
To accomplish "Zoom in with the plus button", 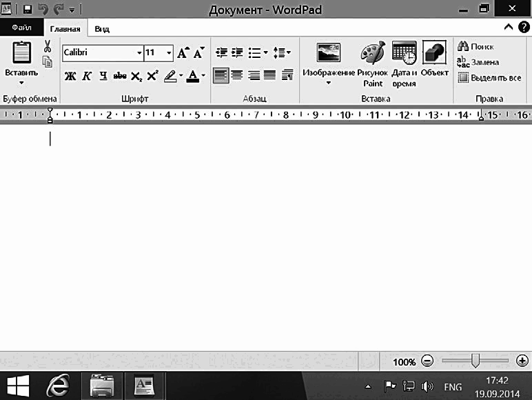I will (522, 361).
